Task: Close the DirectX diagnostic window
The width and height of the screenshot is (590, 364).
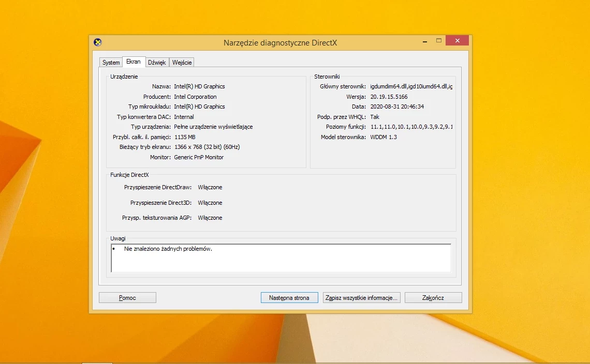Action: [x=457, y=41]
